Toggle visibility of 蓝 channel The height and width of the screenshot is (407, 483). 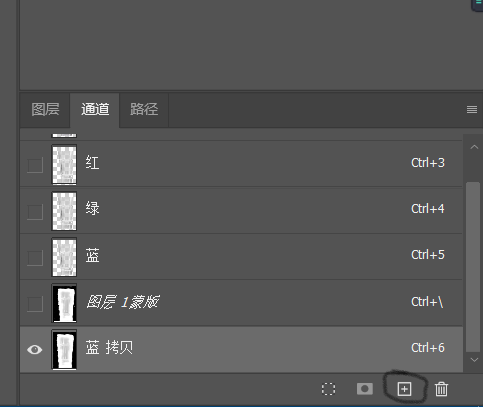[x=35, y=258]
